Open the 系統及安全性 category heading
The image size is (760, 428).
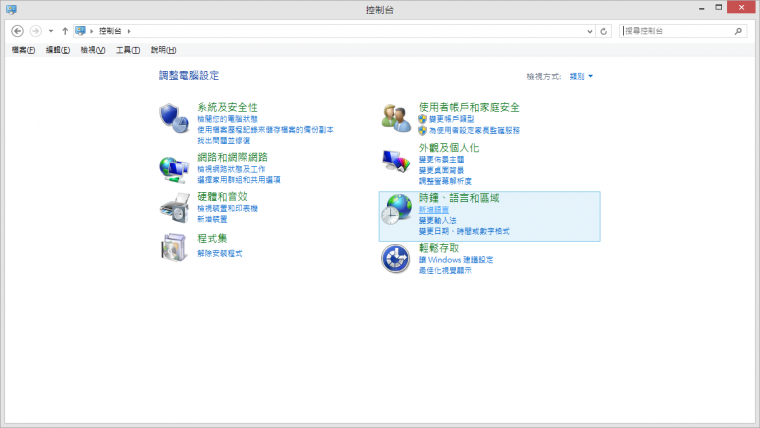(227, 107)
